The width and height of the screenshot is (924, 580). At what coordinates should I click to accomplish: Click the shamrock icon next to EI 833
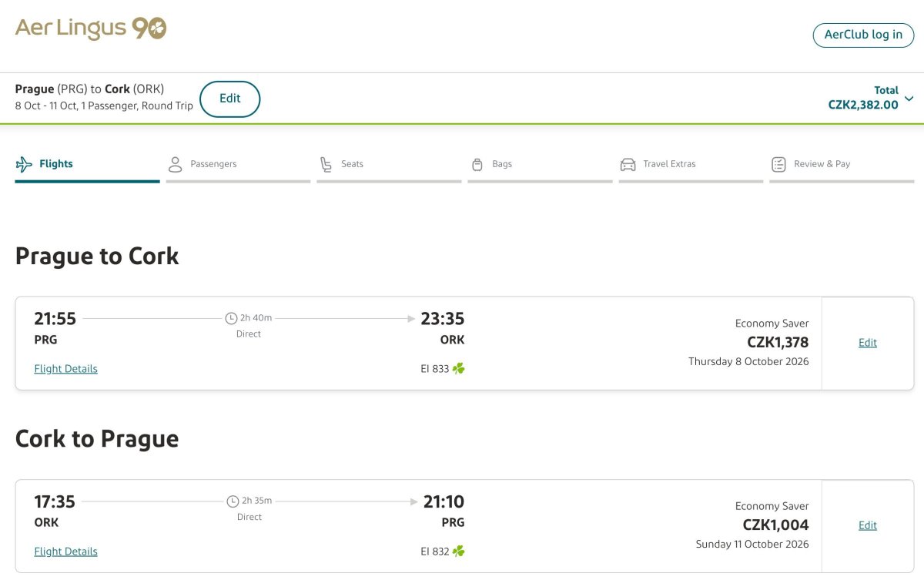pos(459,369)
